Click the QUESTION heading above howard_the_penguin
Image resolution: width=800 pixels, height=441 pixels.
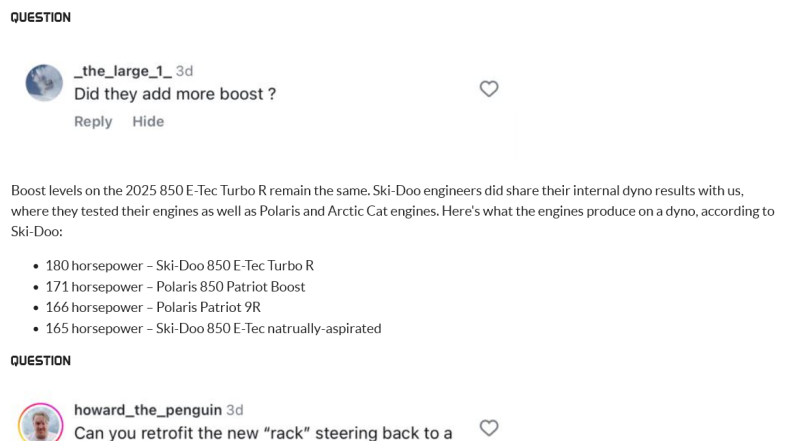pos(41,361)
